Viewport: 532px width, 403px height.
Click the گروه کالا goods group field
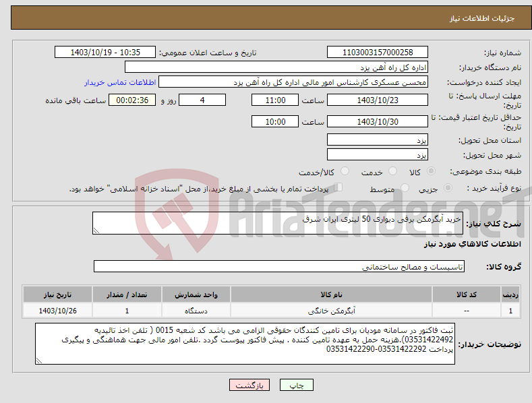point(279,267)
